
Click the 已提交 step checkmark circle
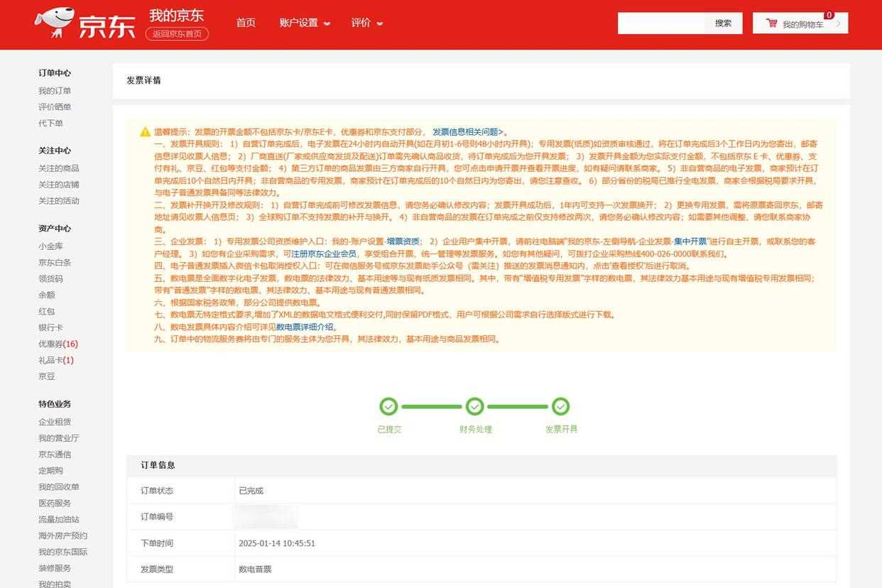coord(388,407)
